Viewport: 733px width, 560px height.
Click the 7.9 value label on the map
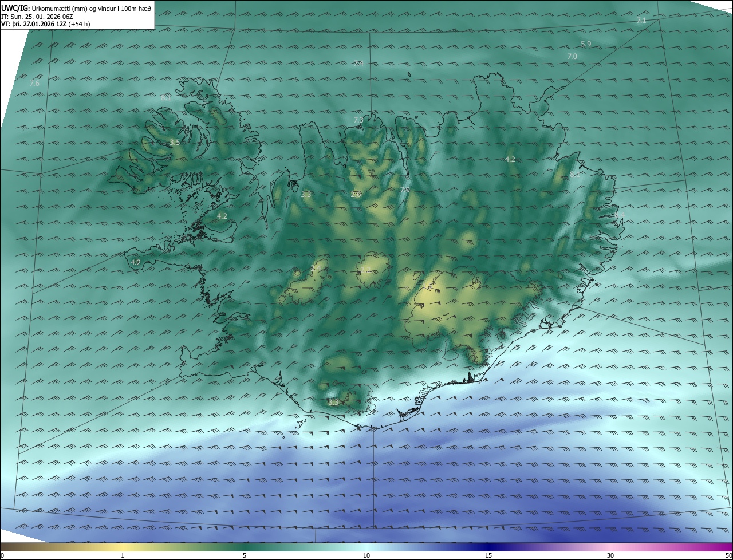[405, 190]
